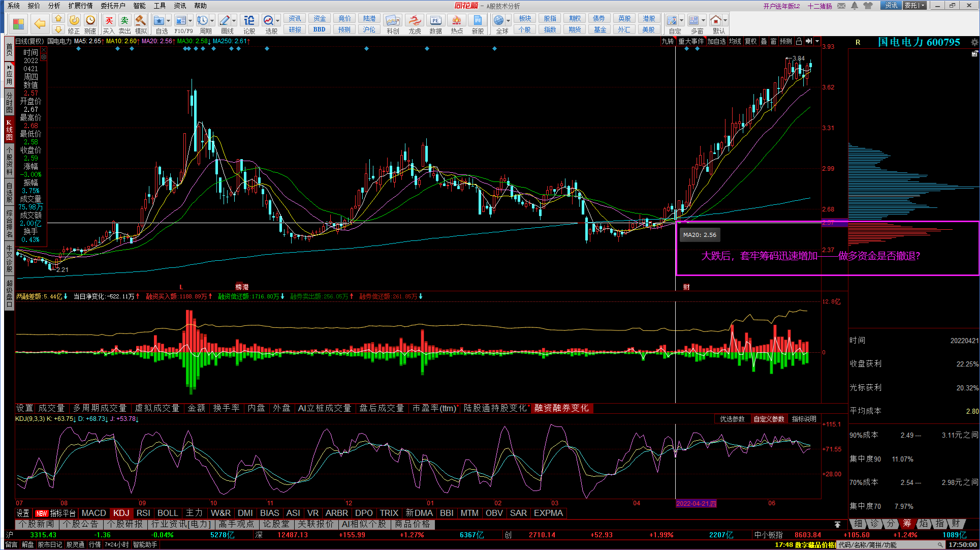Click the colorful home grid icon
Viewport: 980px width, 550px height.
pos(18,24)
